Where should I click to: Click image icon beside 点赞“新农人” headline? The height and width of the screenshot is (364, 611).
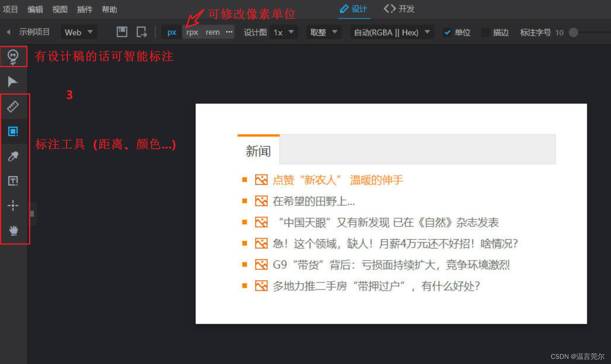point(261,180)
